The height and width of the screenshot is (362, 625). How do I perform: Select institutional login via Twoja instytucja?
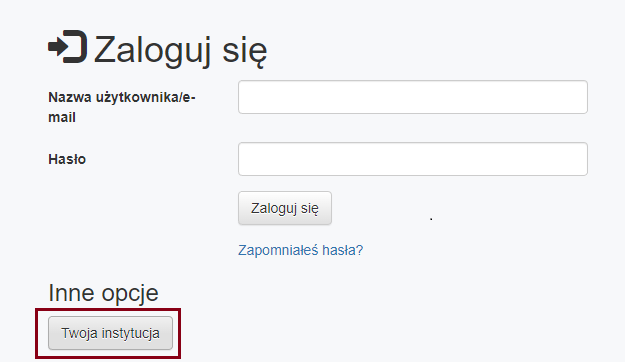[110, 333]
